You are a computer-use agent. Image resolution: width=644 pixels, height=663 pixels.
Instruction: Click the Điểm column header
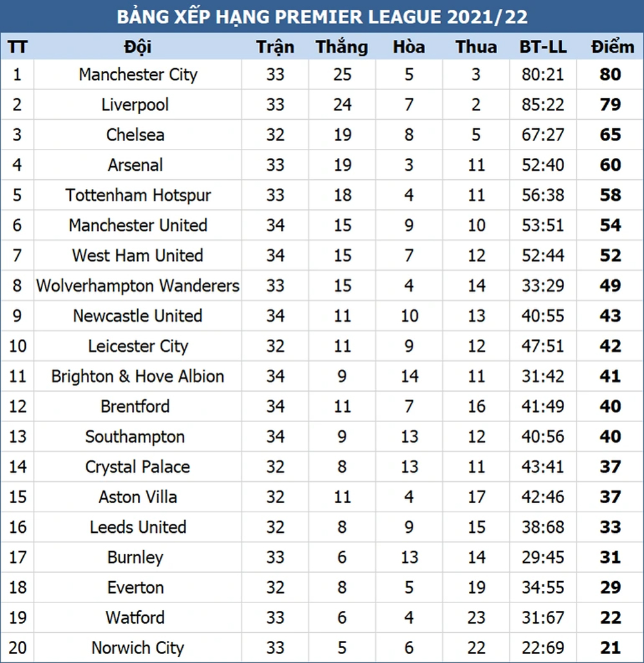612,46
